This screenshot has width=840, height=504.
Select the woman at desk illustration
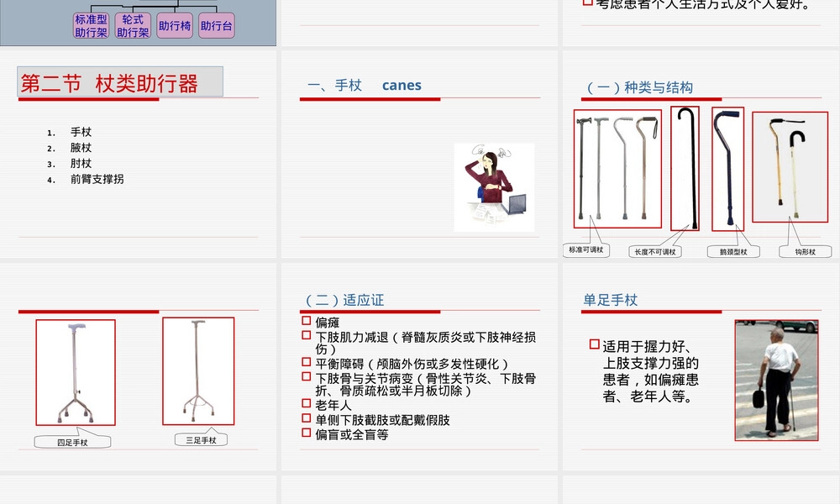[x=494, y=187]
